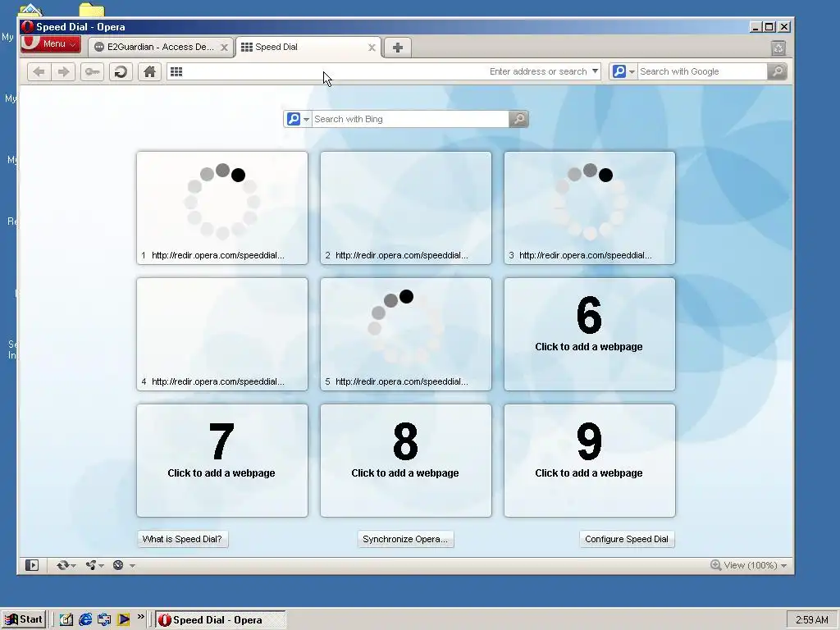Open the red Opera Menu button
840x630 pixels.
50,44
